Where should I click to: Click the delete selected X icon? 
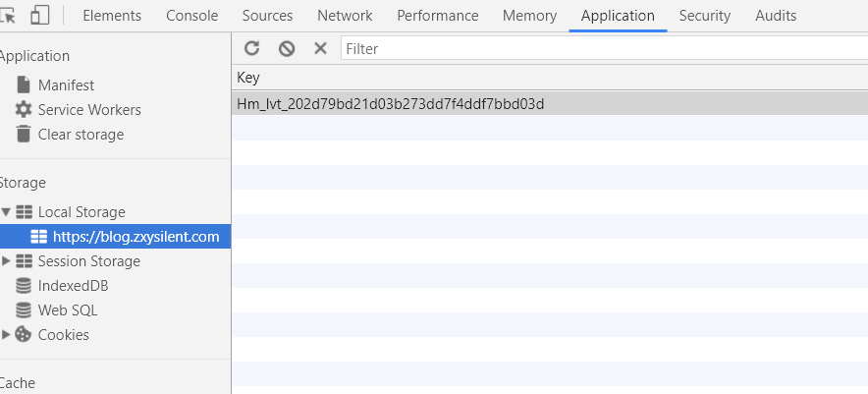320,48
